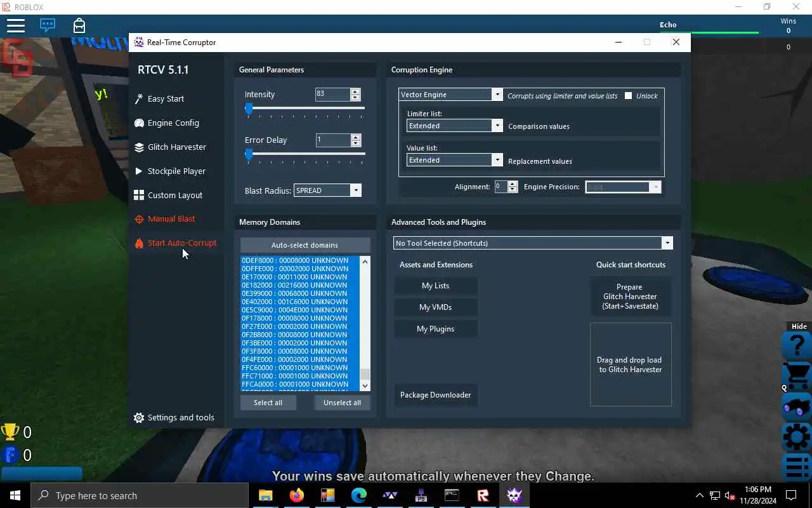This screenshot has height=508, width=812.
Task: Open the in-game shopping cart icon
Action: (796, 375)
